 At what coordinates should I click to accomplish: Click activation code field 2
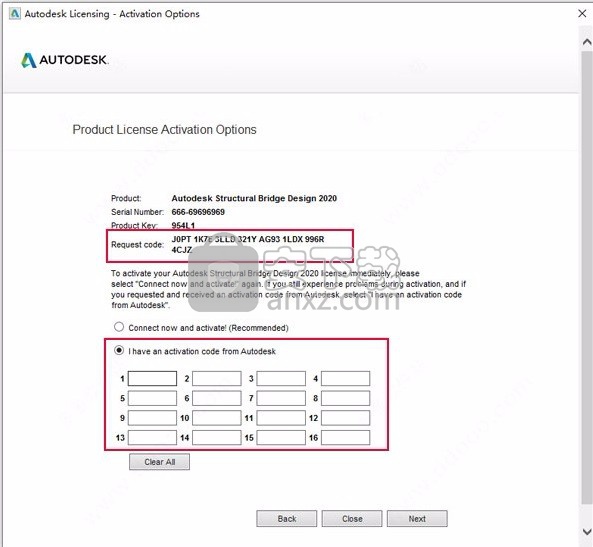(217, 378)
